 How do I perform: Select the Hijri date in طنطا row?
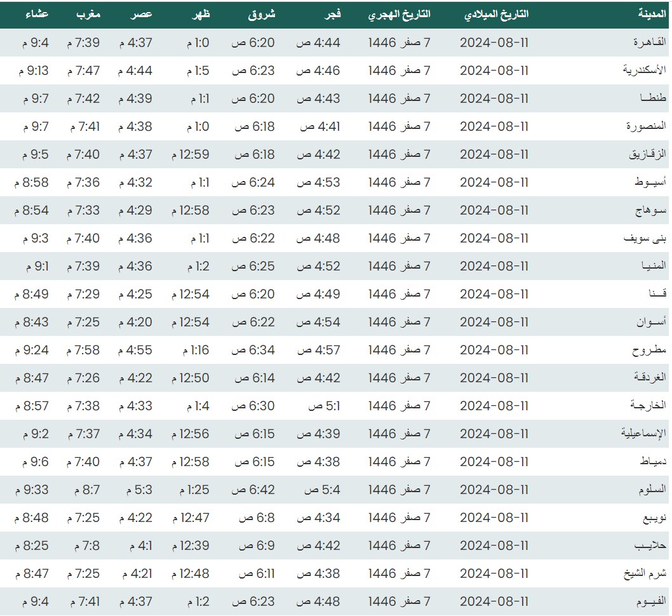tap(399, 98)
